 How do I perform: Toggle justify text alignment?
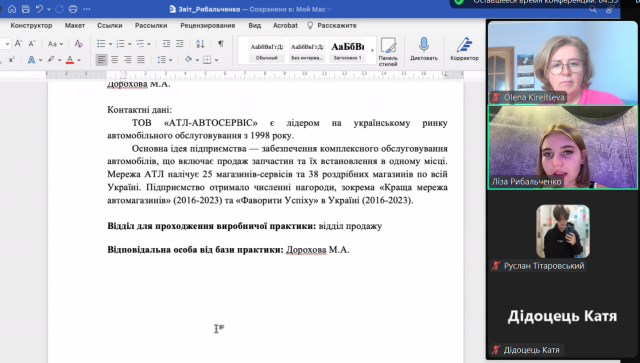point(141,60)
